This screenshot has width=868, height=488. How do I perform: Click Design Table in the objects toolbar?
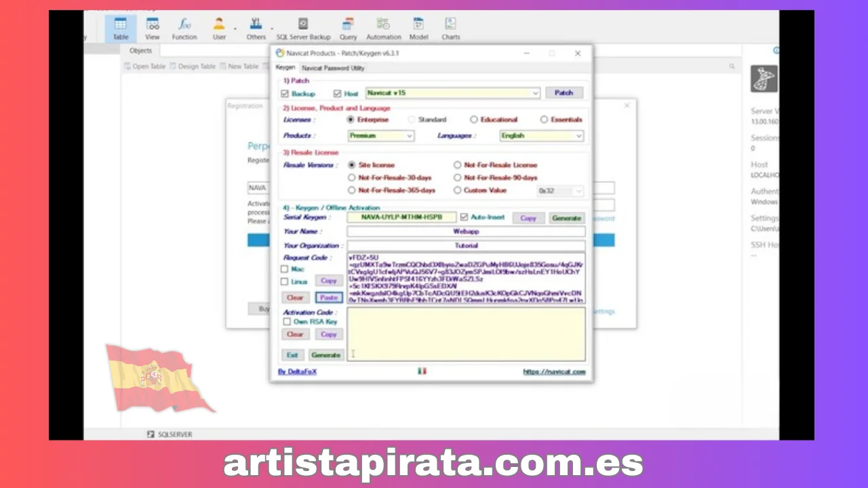point(193,66)
